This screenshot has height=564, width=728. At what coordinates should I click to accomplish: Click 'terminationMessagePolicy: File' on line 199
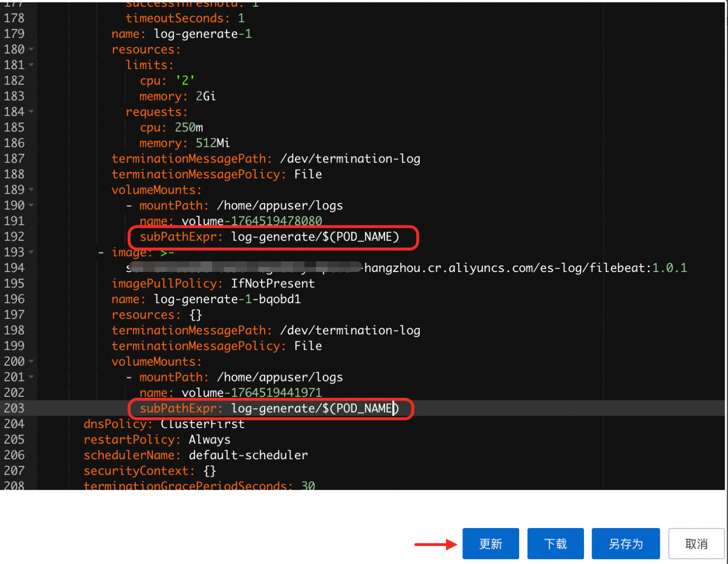pos(217,346)
